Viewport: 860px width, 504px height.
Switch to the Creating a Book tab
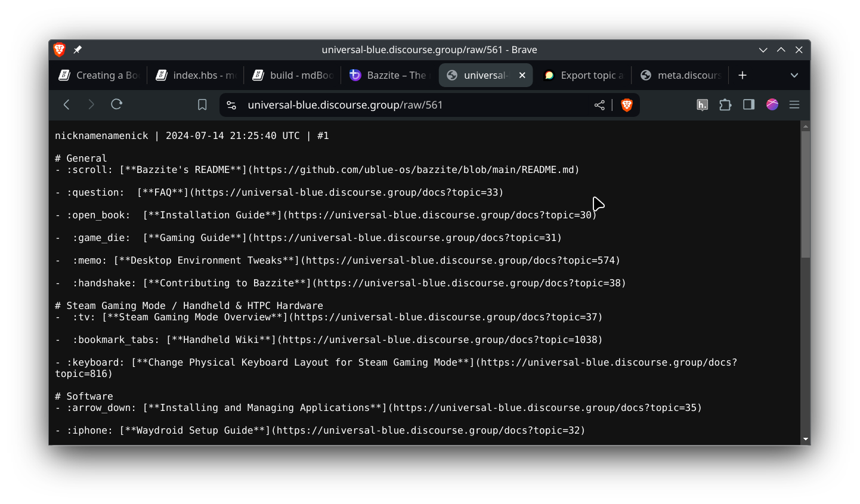click(x=98, y=75)
